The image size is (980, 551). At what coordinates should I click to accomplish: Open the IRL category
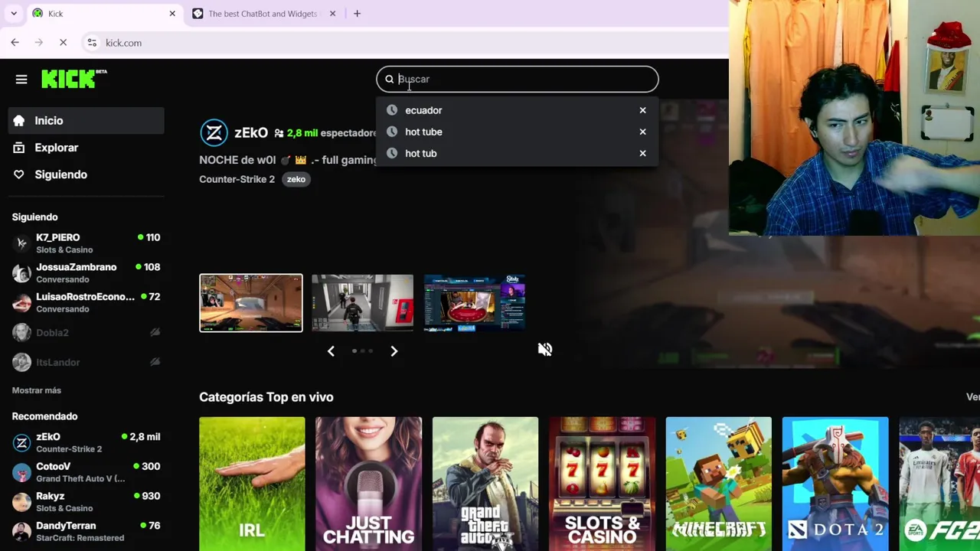point(252,484)
